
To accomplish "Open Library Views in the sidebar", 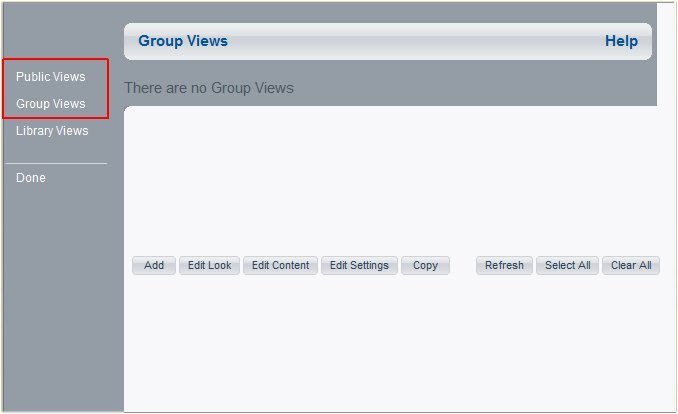I will pos(52,131).
